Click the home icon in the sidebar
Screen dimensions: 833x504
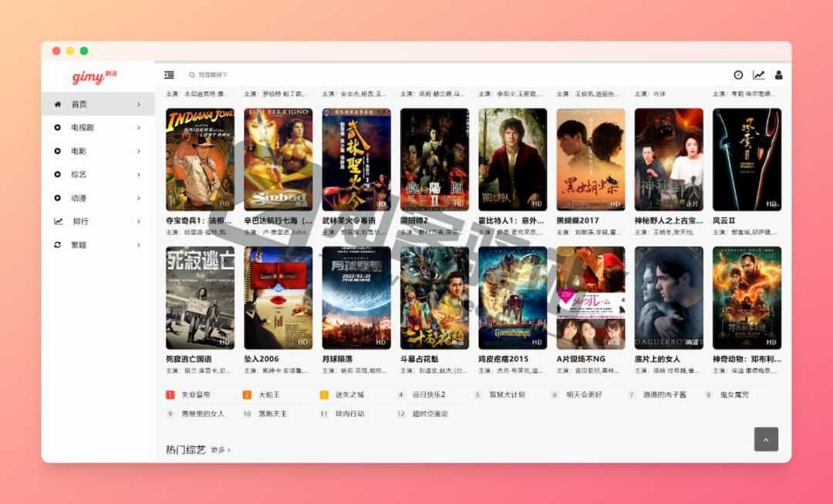(58, 103)
